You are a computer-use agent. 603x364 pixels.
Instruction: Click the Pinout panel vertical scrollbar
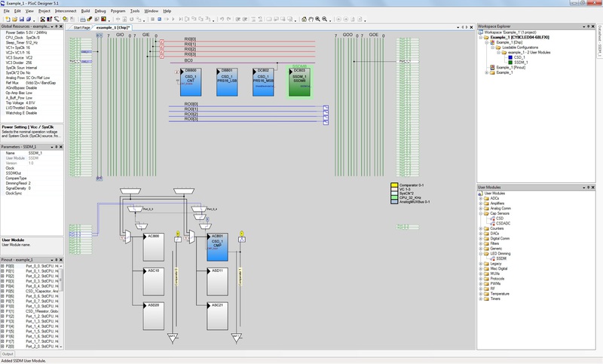click(x=61, y=306)
